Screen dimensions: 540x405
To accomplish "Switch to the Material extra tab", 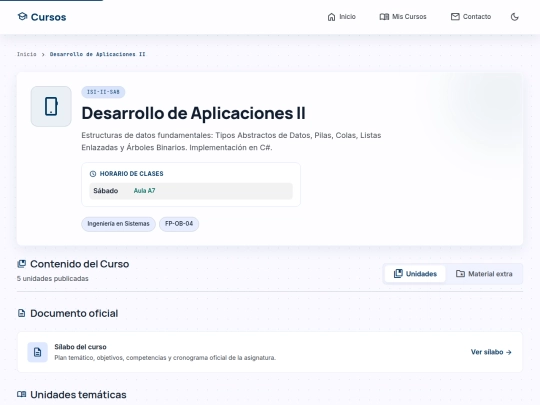I will (484, 274).
